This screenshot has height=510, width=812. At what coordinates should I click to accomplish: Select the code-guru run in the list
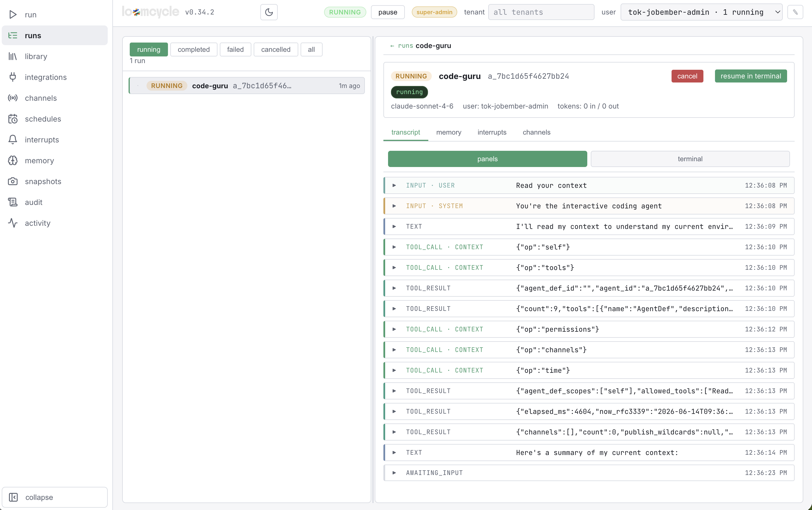point(246,86)
